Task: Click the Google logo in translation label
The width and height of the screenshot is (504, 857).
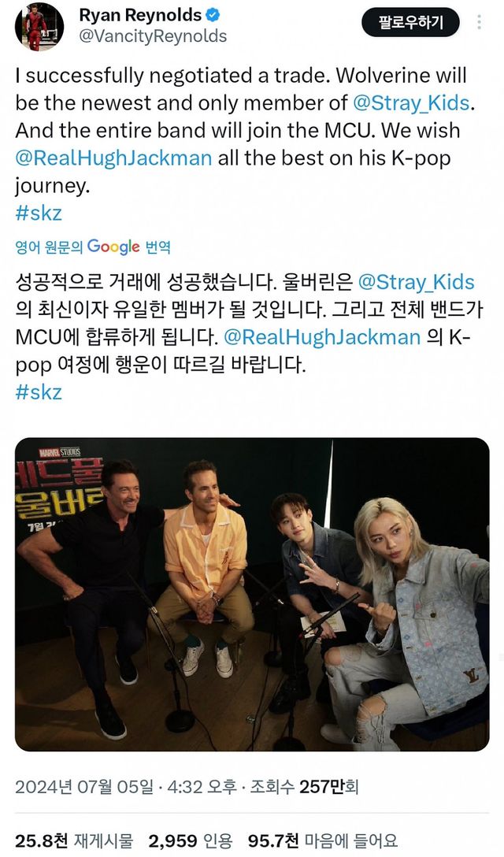Action: pyautogui.click(x=113, y=247)
